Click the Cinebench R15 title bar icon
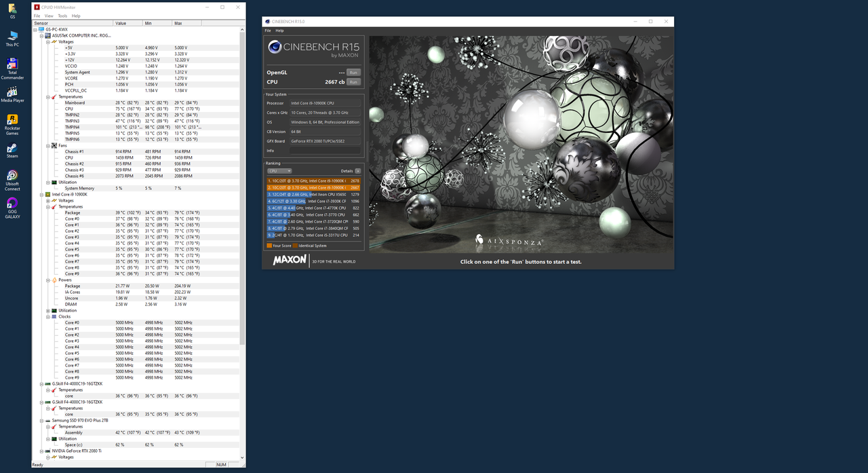The width and height of the screenshot is (868, 473). point(268,22)
